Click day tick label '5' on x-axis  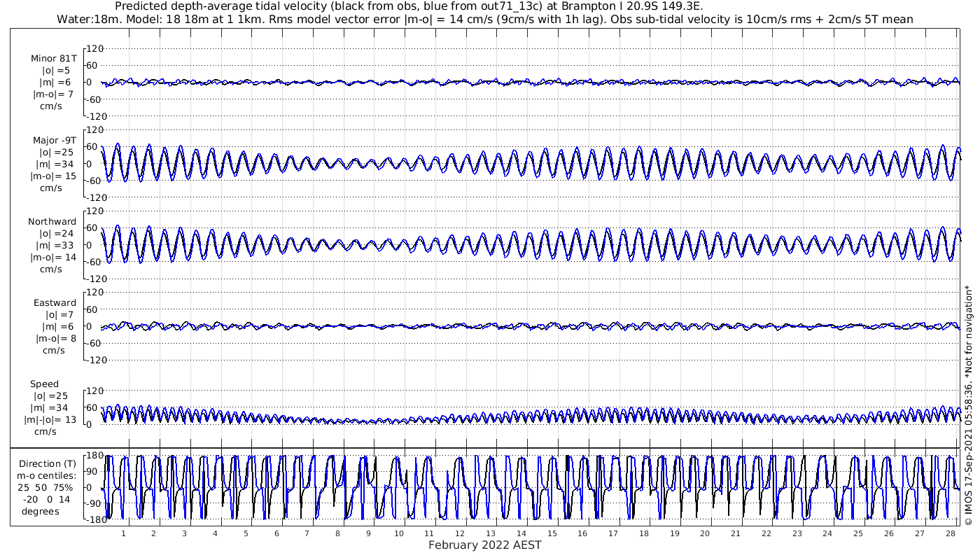(x=246, y=533)
